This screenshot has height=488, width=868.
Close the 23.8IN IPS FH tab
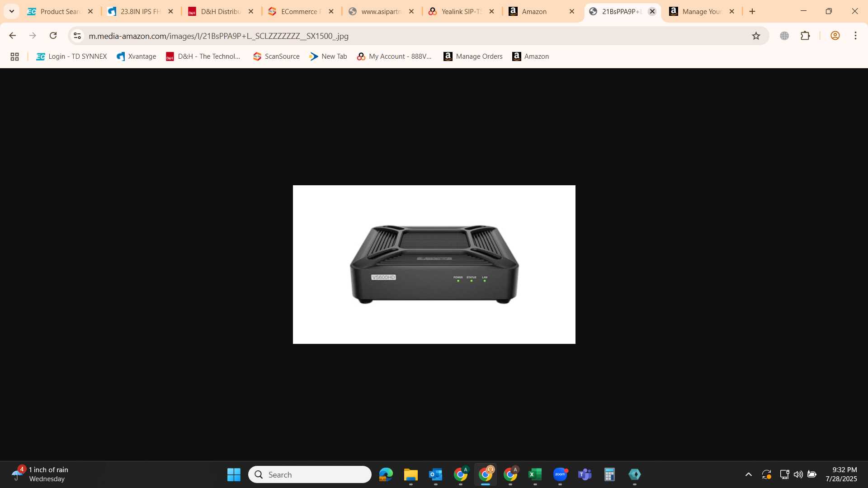[x=170, y=11]
